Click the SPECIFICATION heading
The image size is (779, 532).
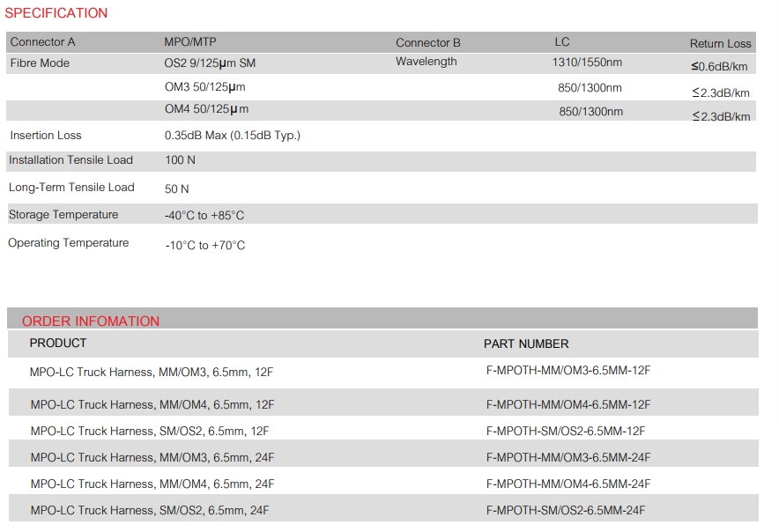click(x=56, y=13)
